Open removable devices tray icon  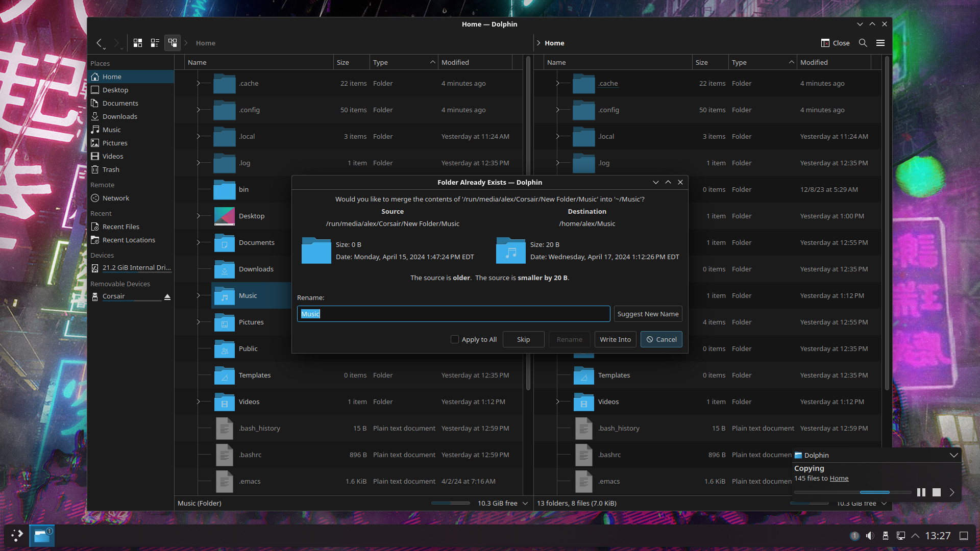886,536
